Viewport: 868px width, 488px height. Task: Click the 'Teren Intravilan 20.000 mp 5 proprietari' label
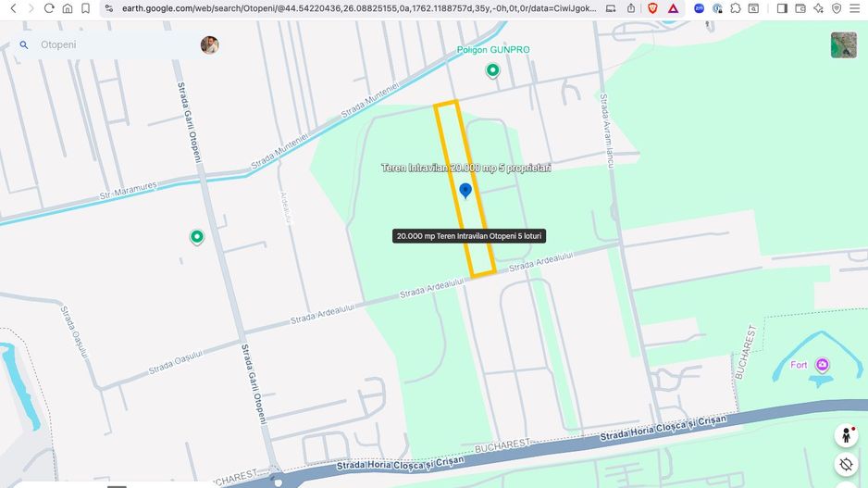pos(466,168)
